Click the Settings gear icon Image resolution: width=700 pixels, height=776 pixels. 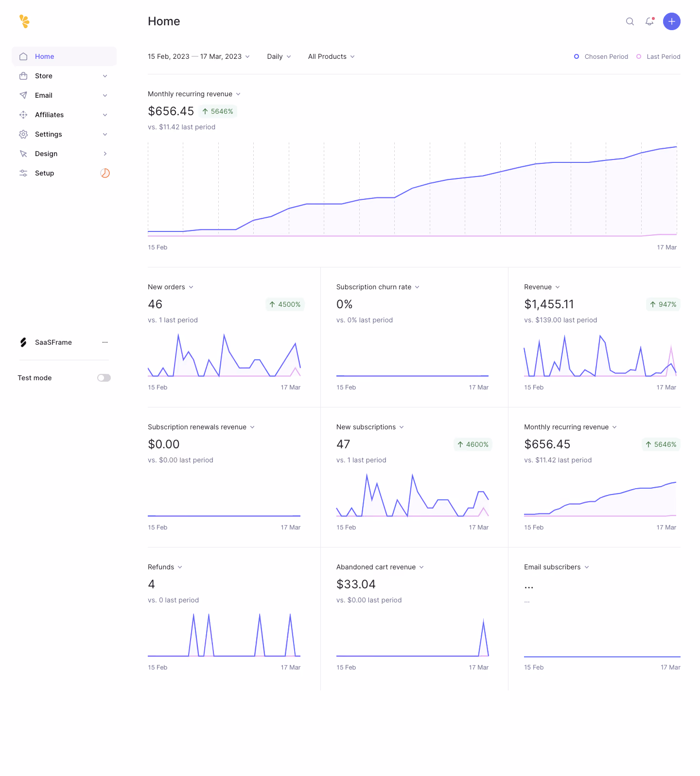pyautogui.click(x=23, y=134)
